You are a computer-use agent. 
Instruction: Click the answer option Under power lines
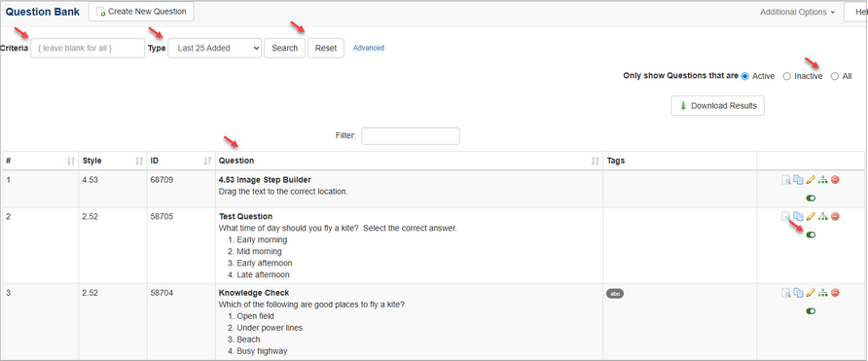click(270, 328)
